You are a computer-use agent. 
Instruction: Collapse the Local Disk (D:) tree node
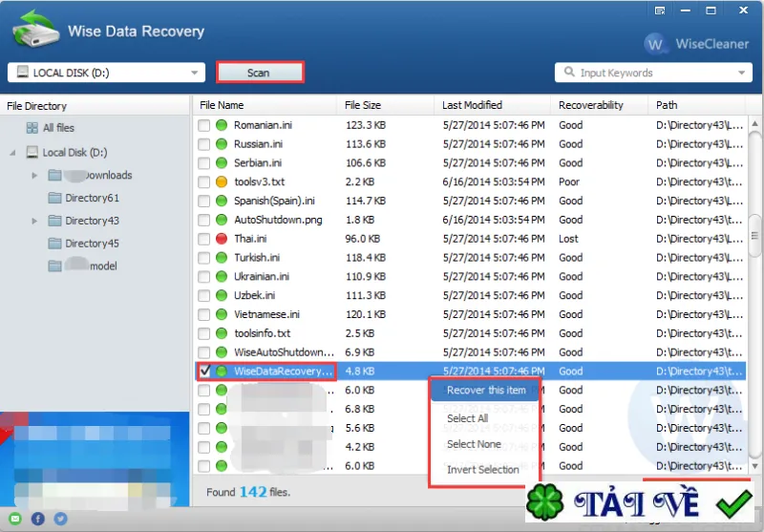click(x=12, y=153)
